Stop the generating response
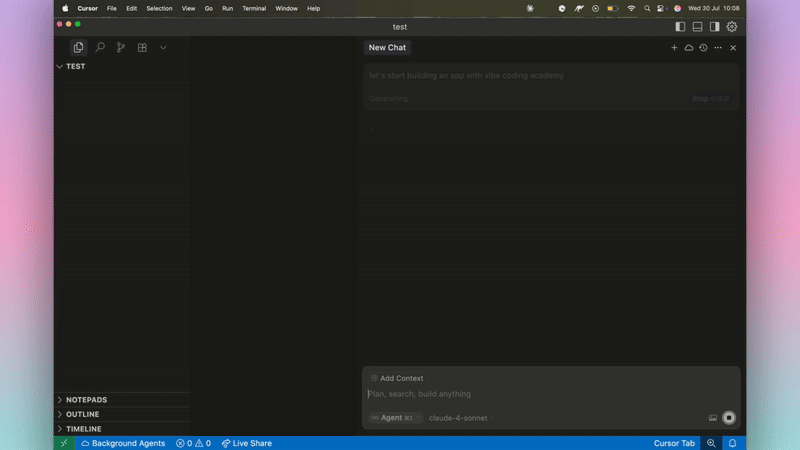 pyautogui.click(x=711, y=98)
